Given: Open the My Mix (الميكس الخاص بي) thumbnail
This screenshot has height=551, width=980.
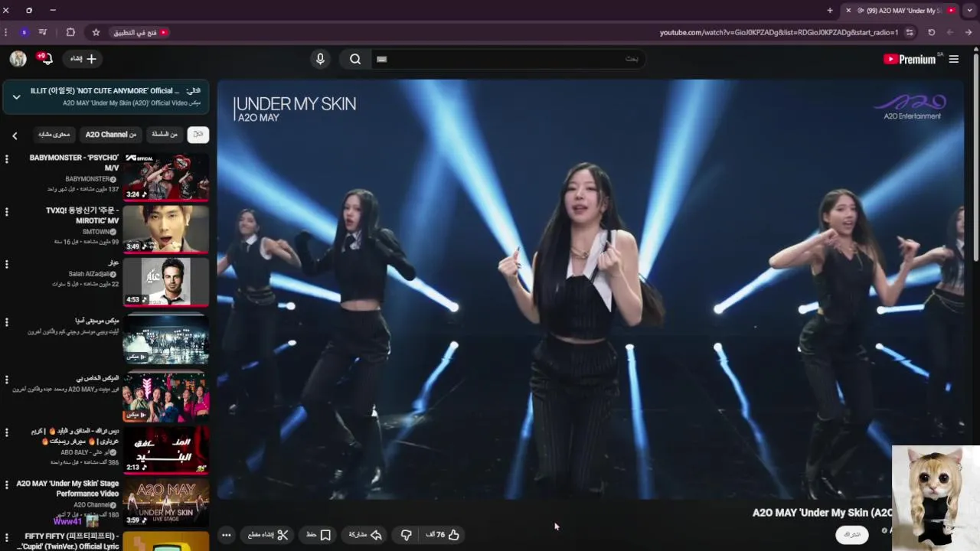Looking at the screenshot, I should pyautogui.click(x=166, y=396).
